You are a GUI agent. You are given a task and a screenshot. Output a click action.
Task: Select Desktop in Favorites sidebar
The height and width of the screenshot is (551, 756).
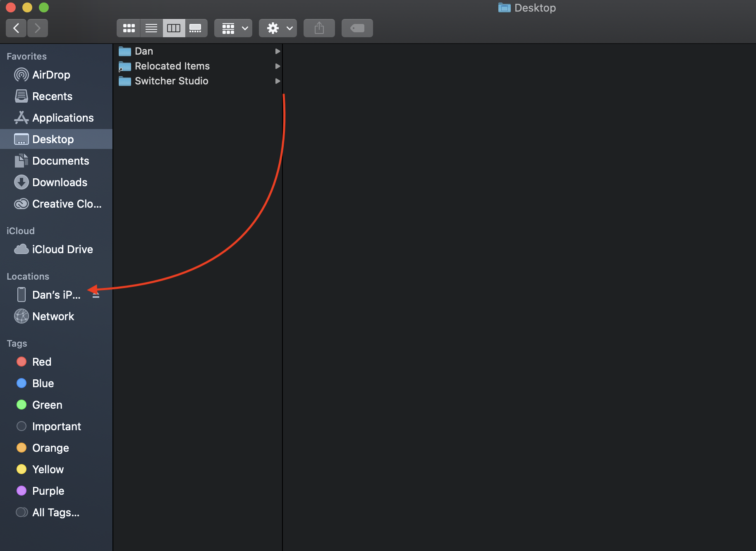[x=56, y=139]
